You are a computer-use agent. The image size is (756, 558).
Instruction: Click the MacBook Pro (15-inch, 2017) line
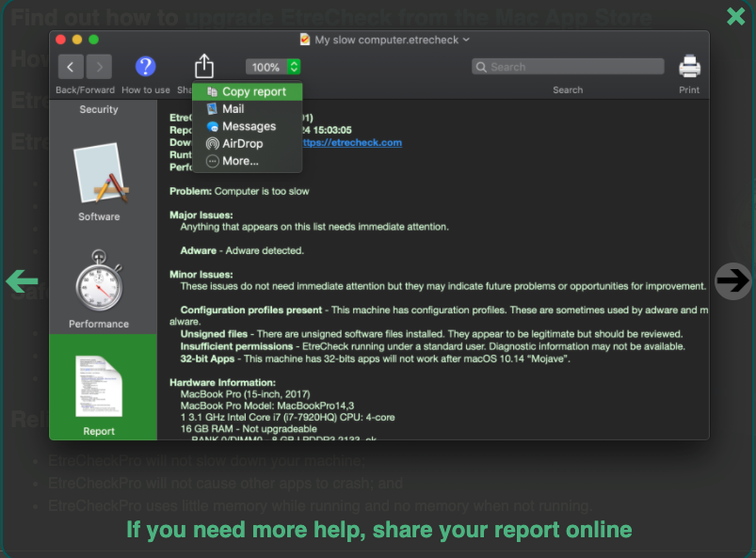point(245,394)
